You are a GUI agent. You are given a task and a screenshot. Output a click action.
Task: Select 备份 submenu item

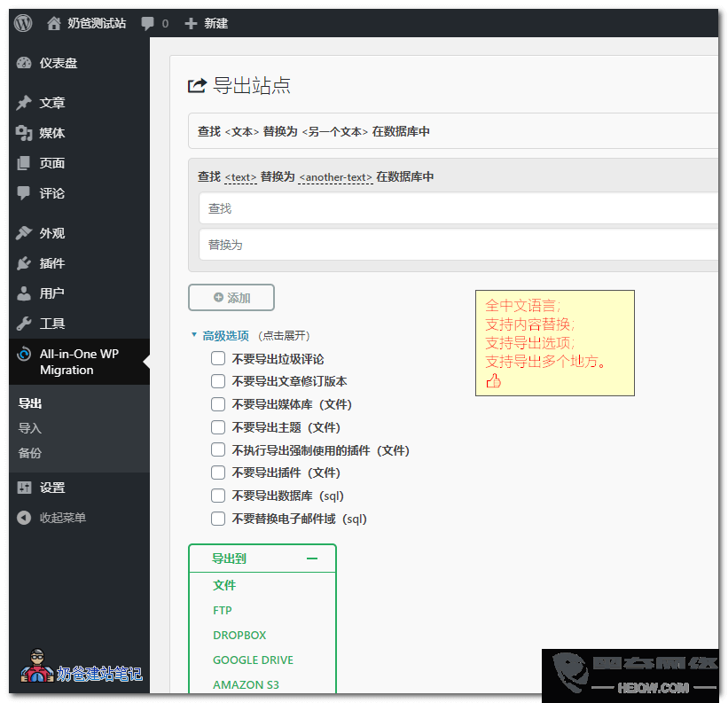pyautogui.click(x=30, y=453)
